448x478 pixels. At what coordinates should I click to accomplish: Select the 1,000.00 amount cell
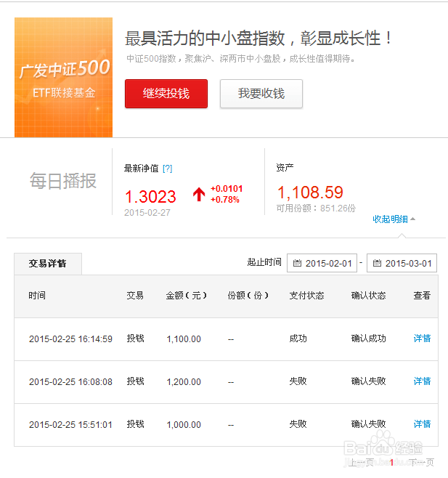(184, 425)
